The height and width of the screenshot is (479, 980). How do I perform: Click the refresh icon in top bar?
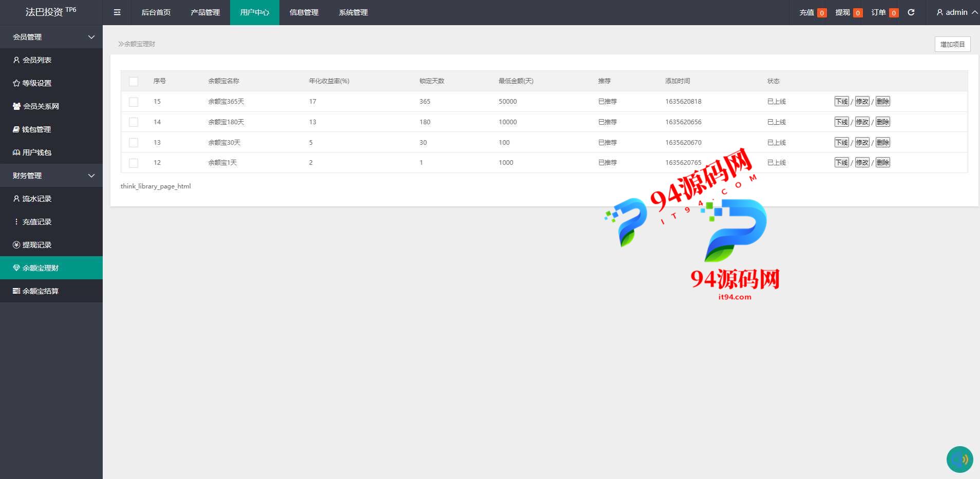click(x=911, y=12)
